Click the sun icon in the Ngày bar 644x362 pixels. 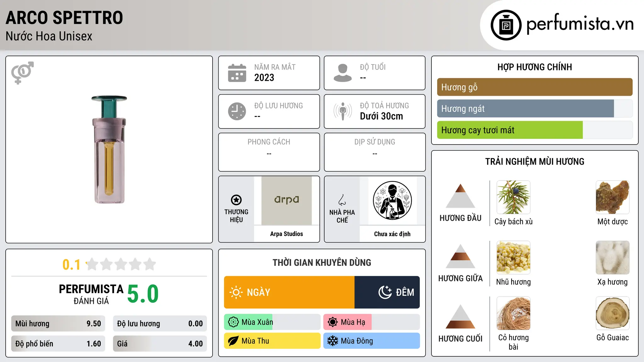[x=236, y=292]
